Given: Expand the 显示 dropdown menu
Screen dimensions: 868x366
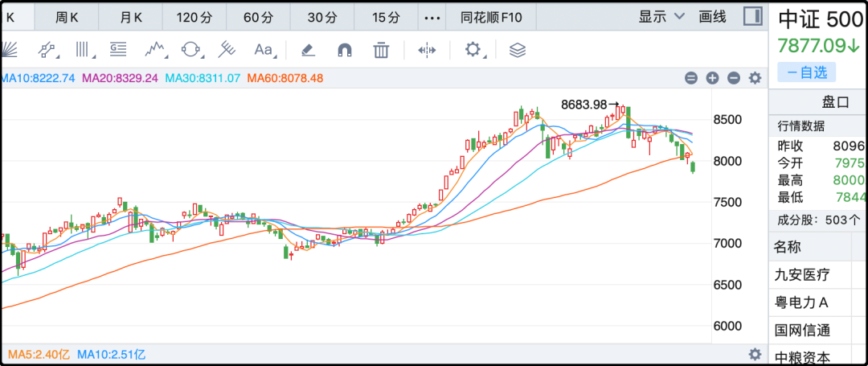Looking at the screenshot, I should click(x=661, y=16).
